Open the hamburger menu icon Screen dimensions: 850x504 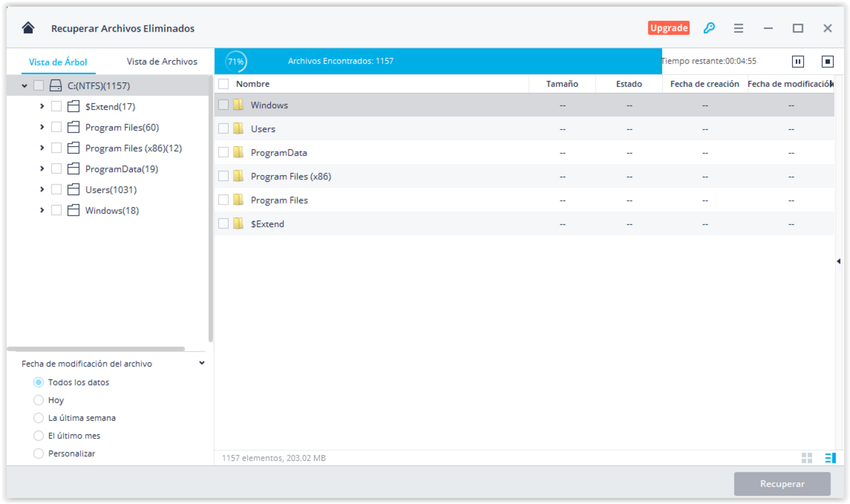738,28
